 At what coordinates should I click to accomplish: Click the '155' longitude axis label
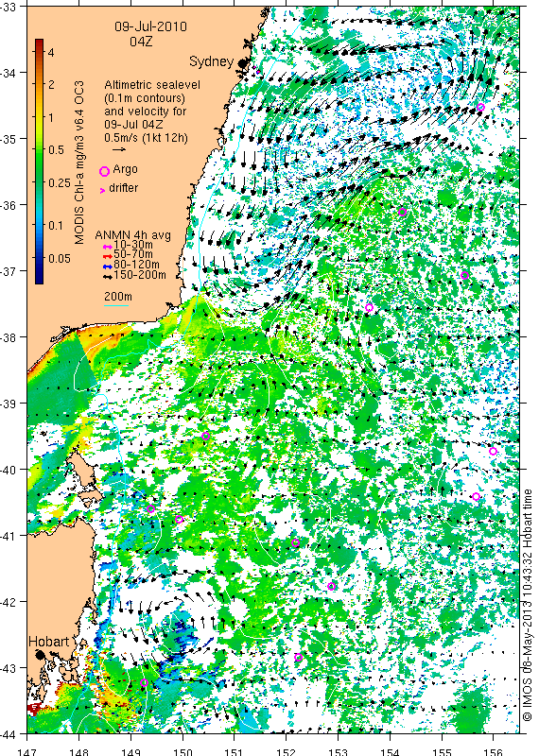pyautogui.click(x=441, y=751)
